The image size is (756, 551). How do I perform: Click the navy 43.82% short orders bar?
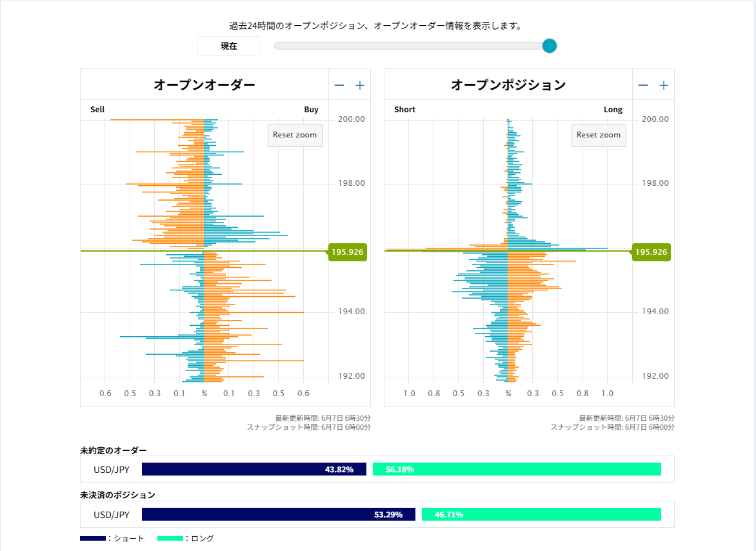coord(254,470)
